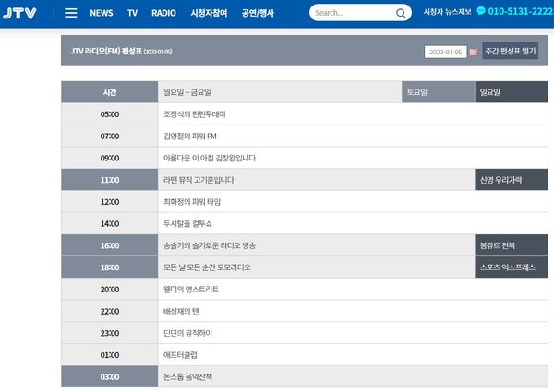Viewport: 554px width, 392px height.
Task: Select the 월요일 ~ 금요일 column header
Action: (280, 92)
